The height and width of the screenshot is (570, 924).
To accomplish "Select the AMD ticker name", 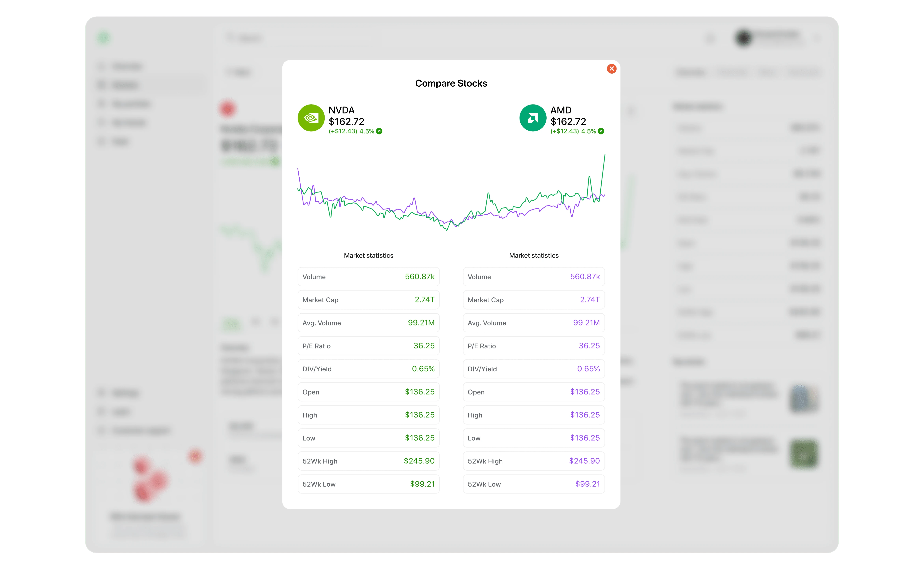I will (561, 110).
